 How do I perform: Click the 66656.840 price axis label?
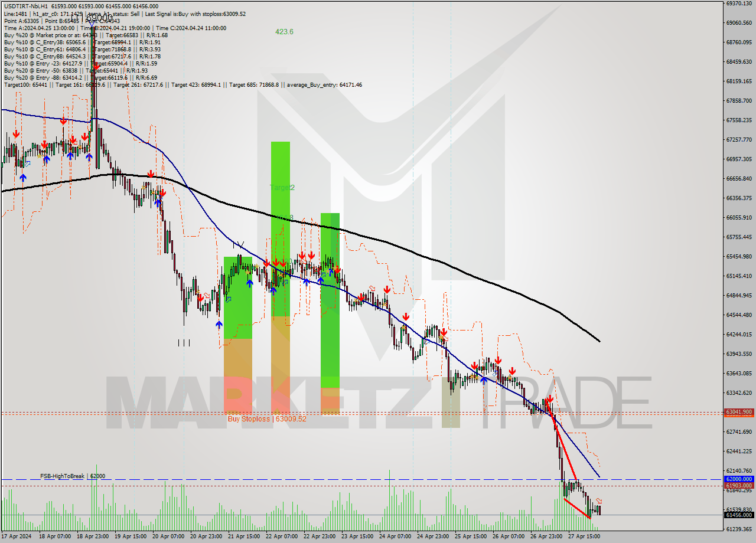coord(738,178)
